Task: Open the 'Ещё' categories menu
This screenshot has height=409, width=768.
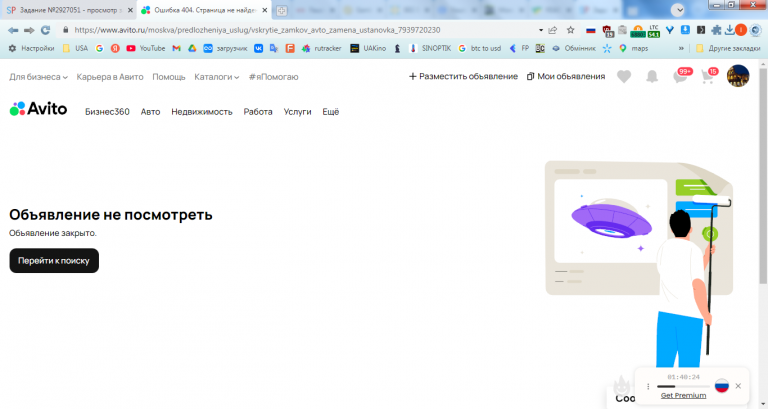Action: (331, 112)
